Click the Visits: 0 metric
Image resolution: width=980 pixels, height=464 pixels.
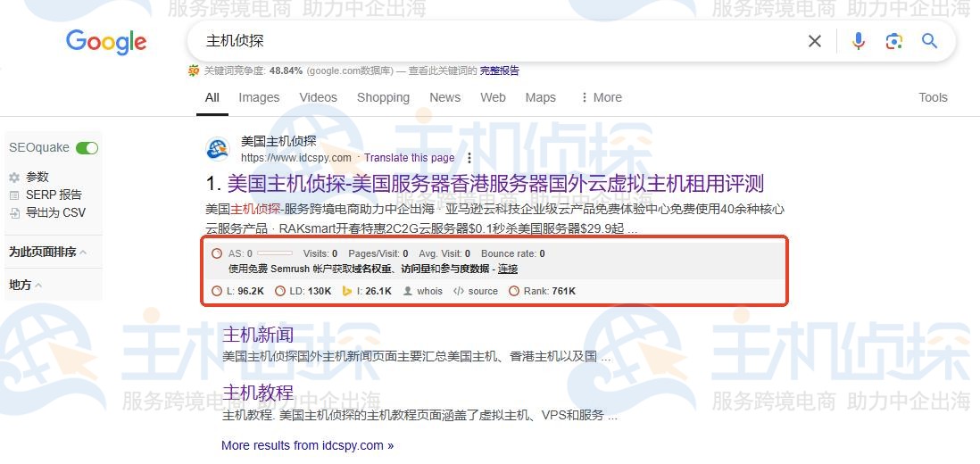click(x=320, y=253)
